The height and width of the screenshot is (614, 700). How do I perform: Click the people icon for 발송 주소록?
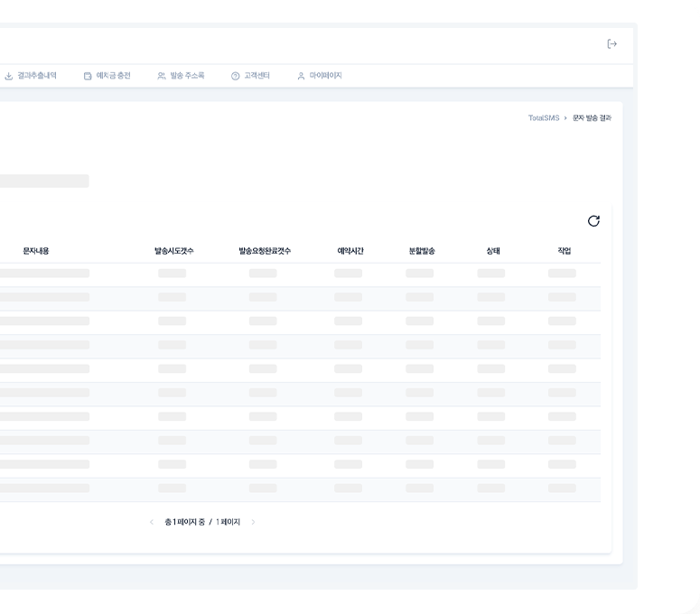[162, 76]
